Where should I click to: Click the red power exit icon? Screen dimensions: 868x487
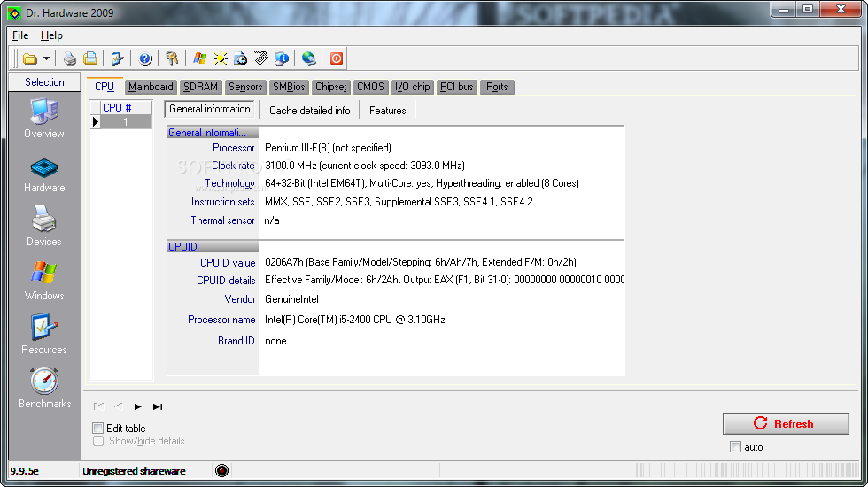click(x=336, y=58)
